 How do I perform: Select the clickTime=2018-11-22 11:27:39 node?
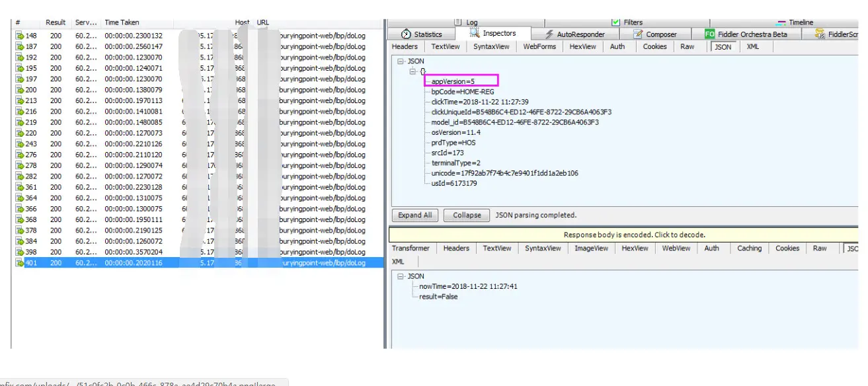click(480, 102)
